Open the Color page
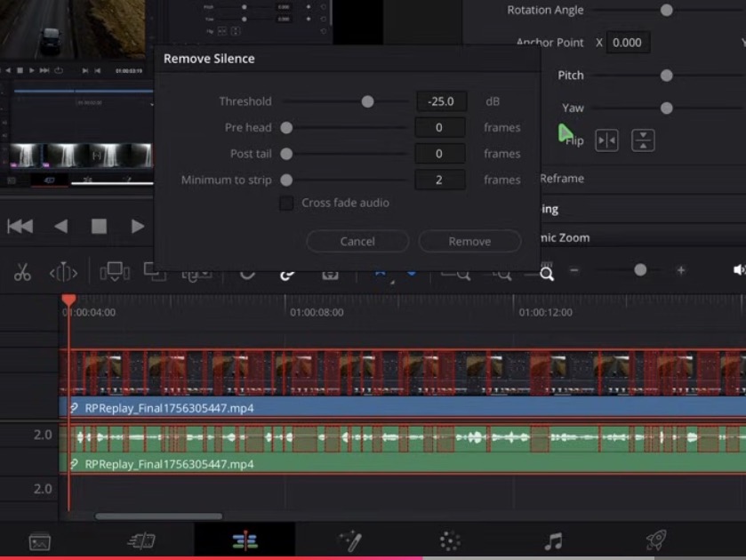The width and height of the screenshot is (746, 560). [448, 541]
